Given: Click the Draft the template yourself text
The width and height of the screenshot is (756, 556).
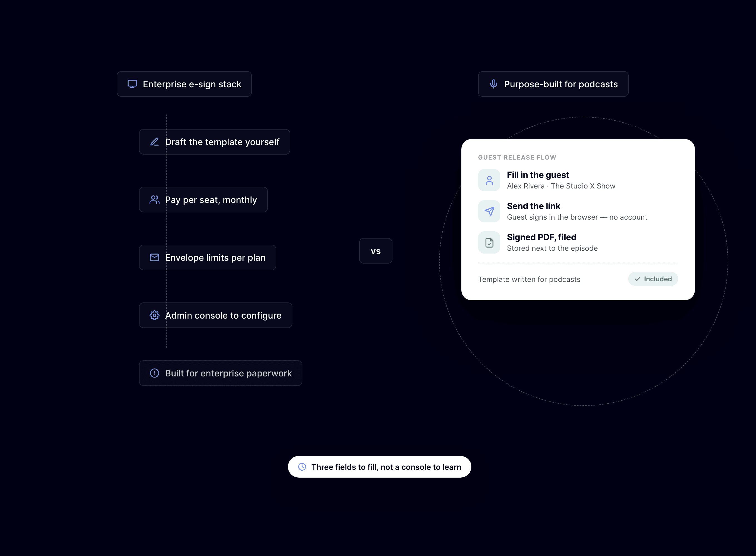Looking at the screenshot, I should pyautogui.click(x=222, y=142).
